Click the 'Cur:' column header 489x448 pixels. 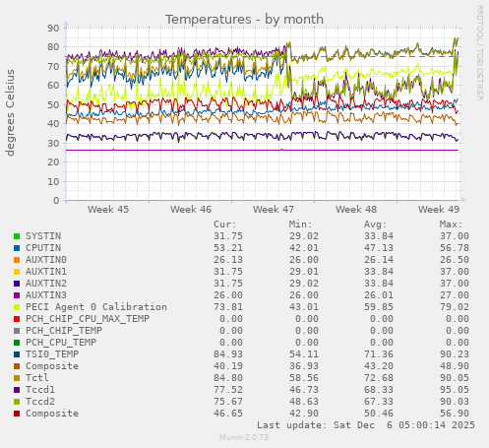[x=225, y=224]
